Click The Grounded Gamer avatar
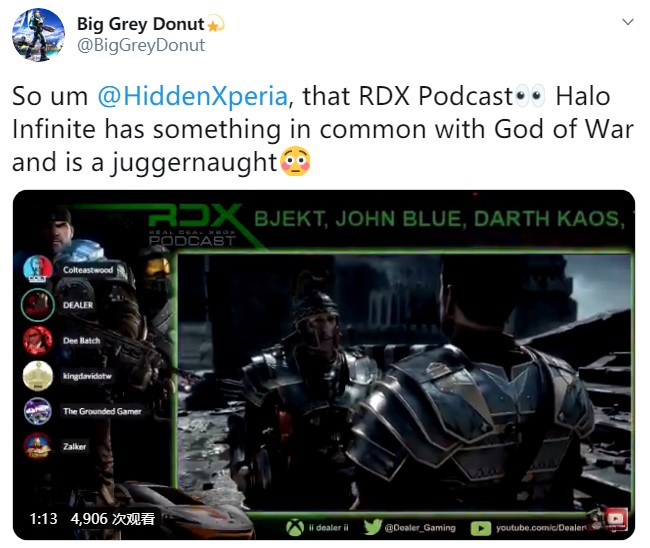Image resolution: width=650 pixels, height=548 pixels. 38,411
